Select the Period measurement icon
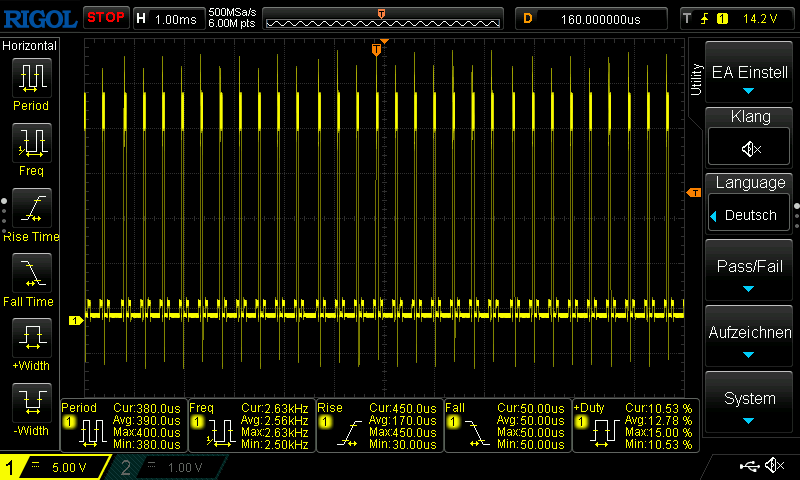Viewport: 800px width, 480px height. pos(30,79)
